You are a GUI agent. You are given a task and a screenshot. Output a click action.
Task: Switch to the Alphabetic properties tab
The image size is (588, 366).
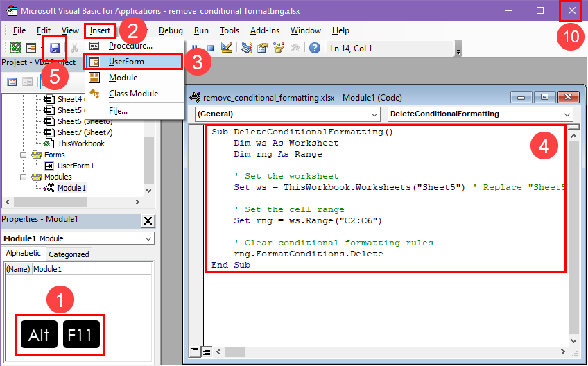coord(24,253)
